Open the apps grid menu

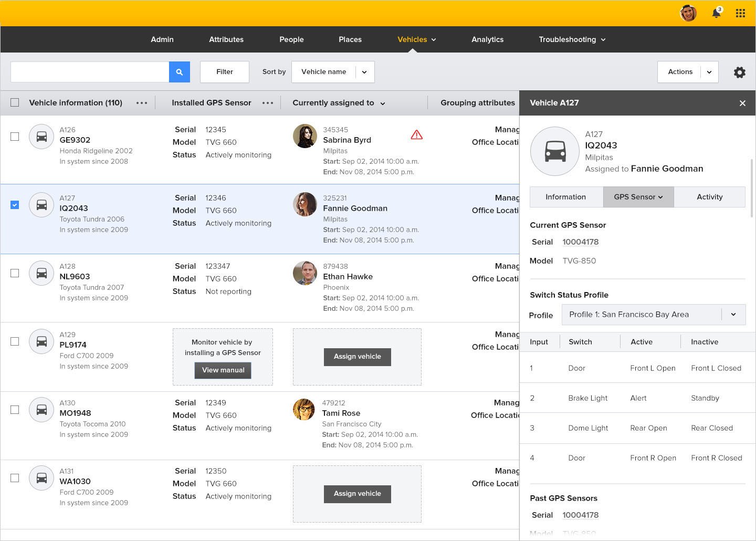click(x=740, y=14)
